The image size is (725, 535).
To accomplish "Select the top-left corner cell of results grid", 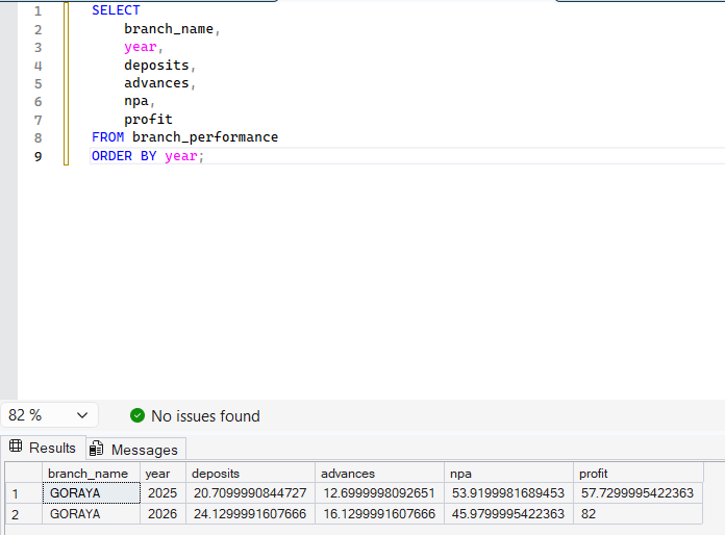I will pyautogui.click(x=24, y=474).
